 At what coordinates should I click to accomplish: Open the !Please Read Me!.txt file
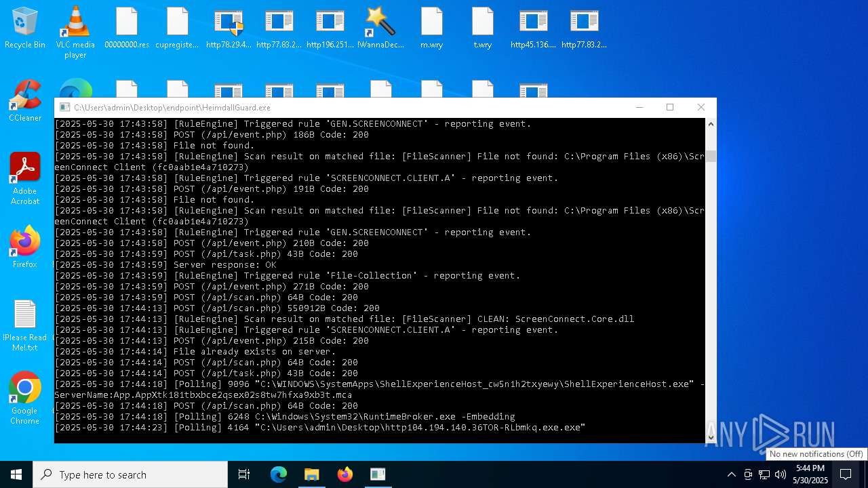tap(25, 326)
